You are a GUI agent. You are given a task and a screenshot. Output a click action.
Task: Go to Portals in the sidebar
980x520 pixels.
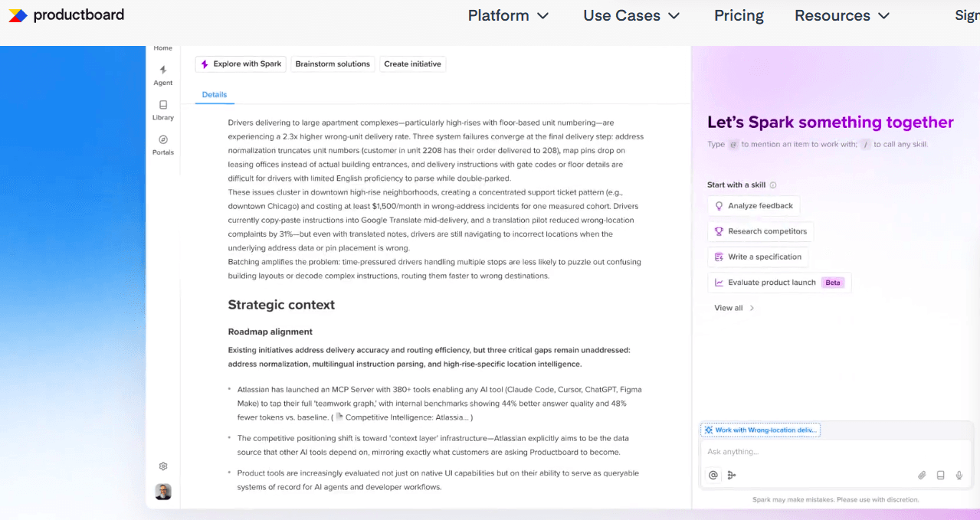pyautogui.click(x=163, y=145)
